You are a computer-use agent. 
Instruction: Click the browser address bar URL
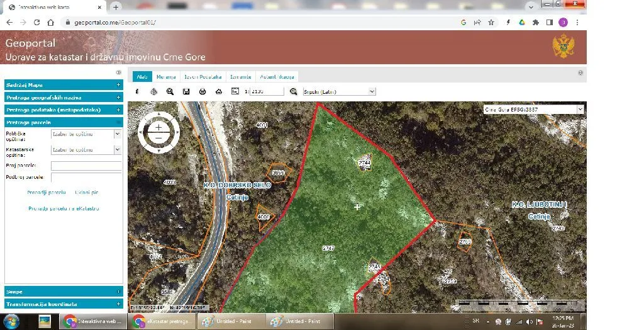pyautogui.click(x=115, y=23)
